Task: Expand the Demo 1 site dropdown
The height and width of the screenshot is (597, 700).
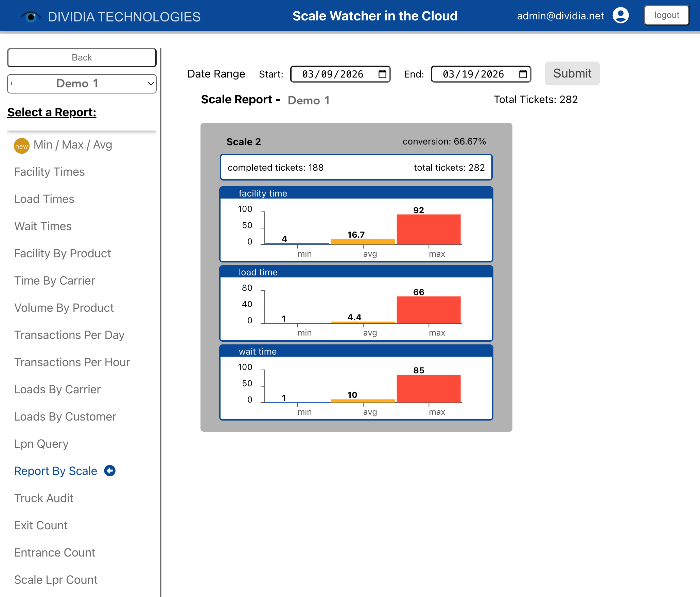Action: [x=82, y=84]
